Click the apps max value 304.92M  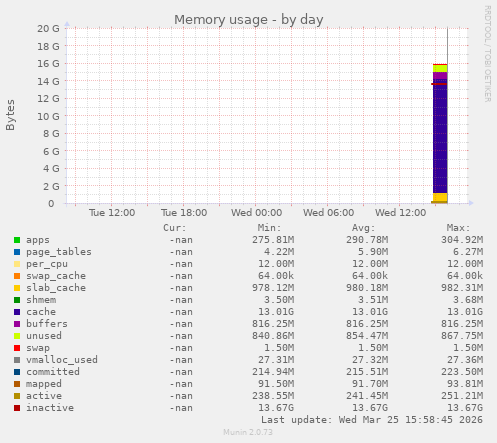click(x=462, y=240)
